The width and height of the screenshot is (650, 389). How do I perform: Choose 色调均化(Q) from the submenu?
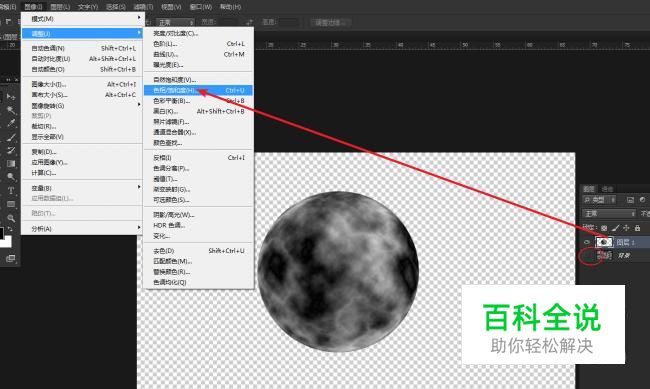tap(198, 282)
